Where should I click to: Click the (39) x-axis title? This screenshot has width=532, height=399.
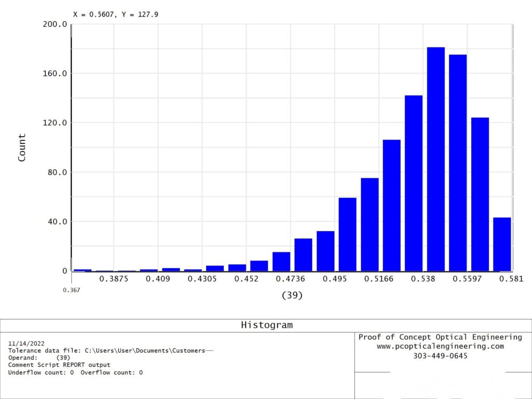pos(292,295)
